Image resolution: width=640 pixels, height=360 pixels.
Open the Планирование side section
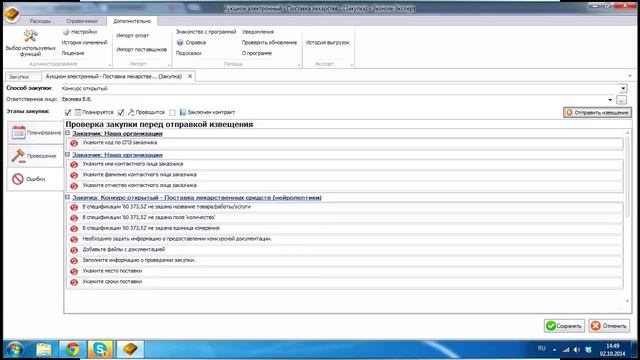[x=36, y=133]
